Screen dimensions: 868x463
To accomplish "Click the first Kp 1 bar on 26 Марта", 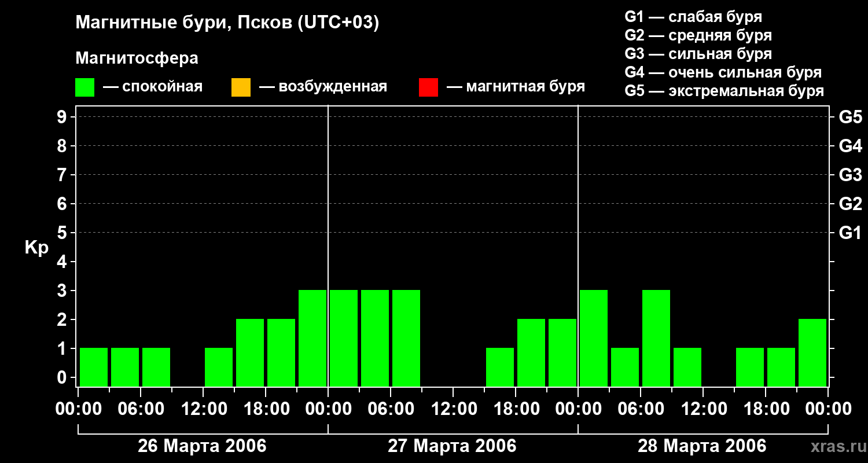I will pyautogui.click(x=94, y=367).
